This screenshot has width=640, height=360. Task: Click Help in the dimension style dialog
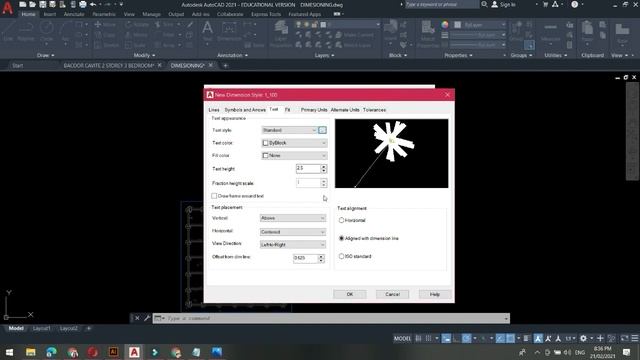[x=435, y=294]
